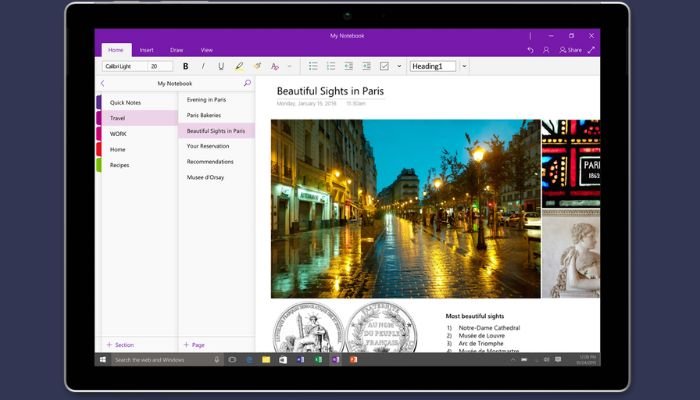Click the taskbar microphone icon
The image size is (700, 400).
(217, 359)
